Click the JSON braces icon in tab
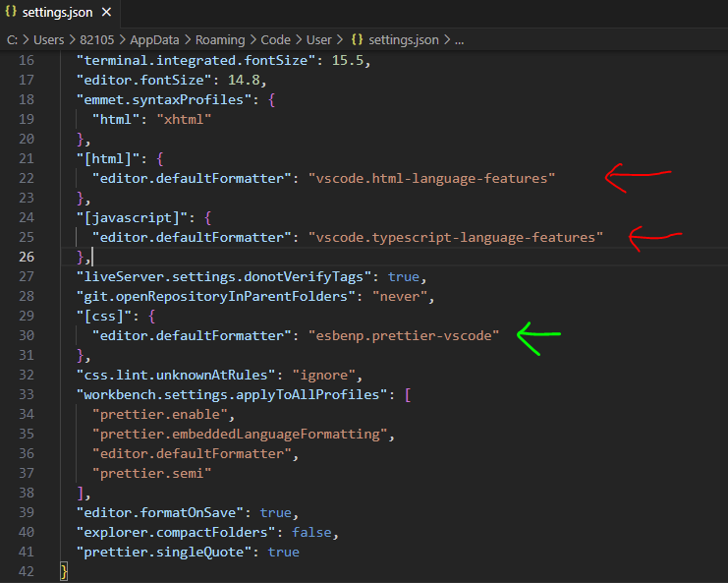Screen dimensions: 728x583 [11, 12]
